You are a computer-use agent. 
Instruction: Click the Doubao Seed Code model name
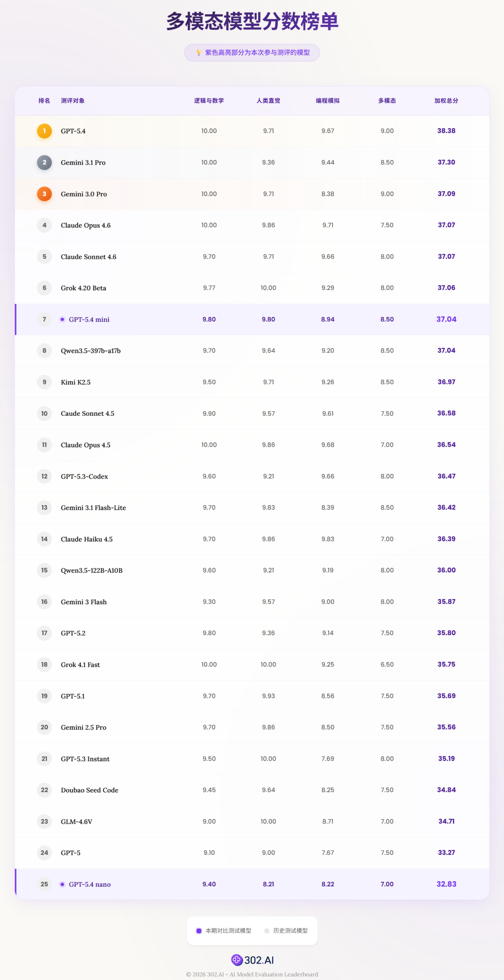pos(89,790)
